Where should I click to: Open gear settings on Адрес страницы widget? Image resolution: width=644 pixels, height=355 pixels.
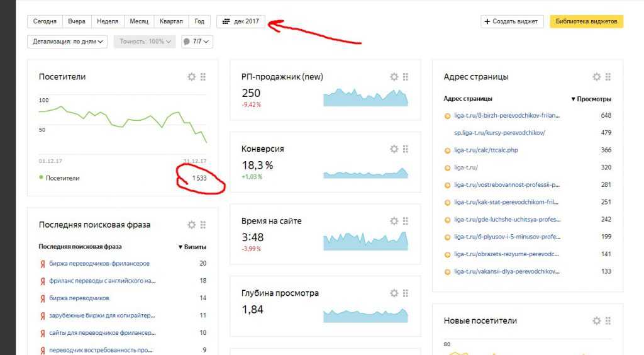[x=597, y=77]
